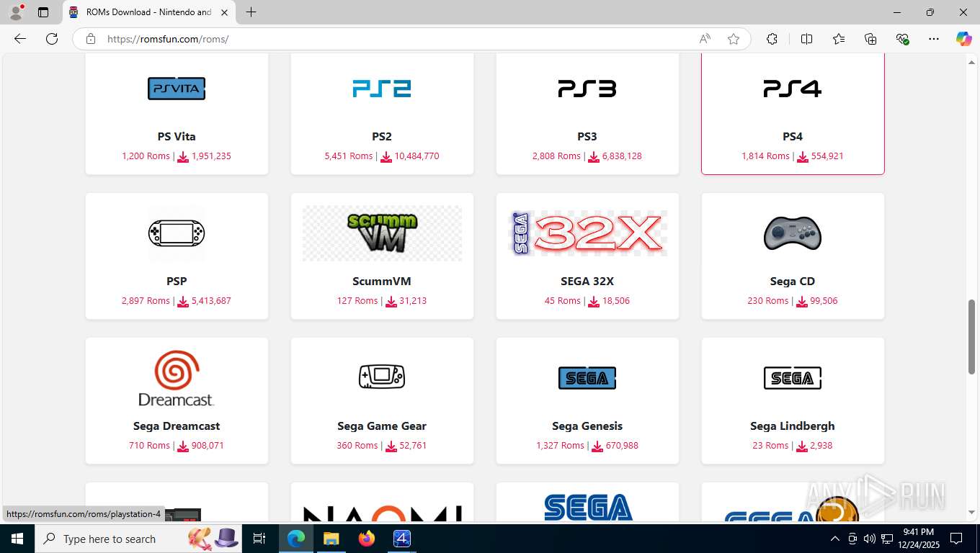Close the ROMs Download tab

click(x=225, y=12)
